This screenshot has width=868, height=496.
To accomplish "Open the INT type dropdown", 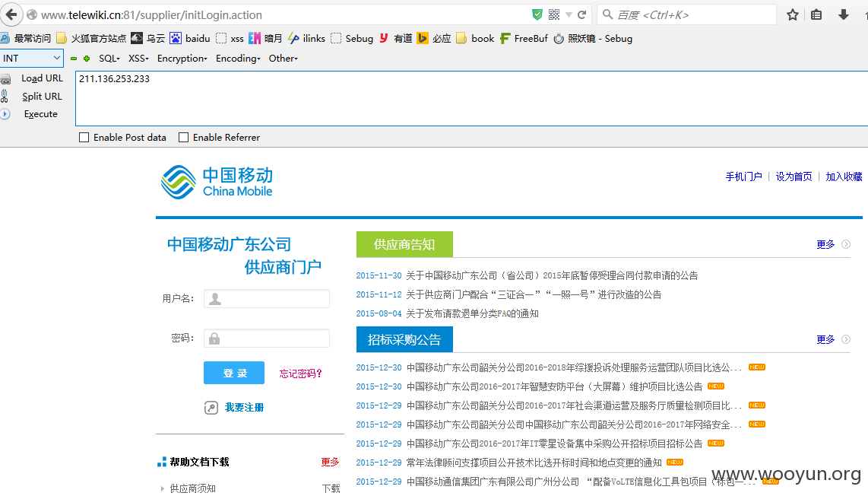I will [32, 58].
